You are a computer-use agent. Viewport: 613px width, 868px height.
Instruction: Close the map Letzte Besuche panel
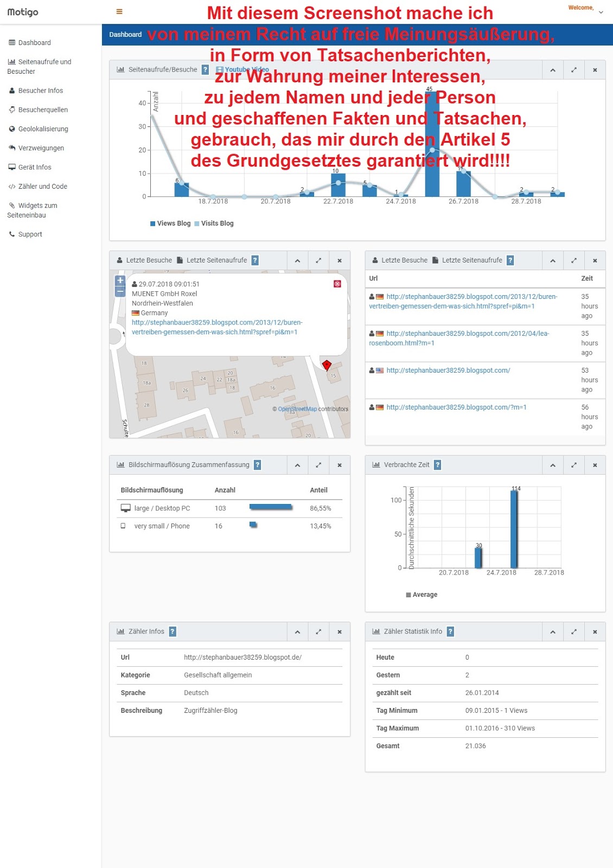click(x=340, y=260)
